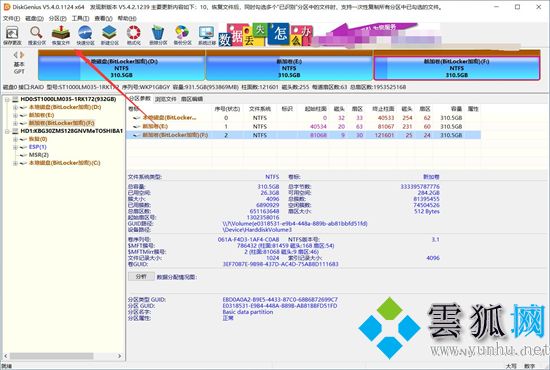
Task: Switch to the 浏览文件 Browse Files tab
Action: pyautogui.click(x=166, y=99)
